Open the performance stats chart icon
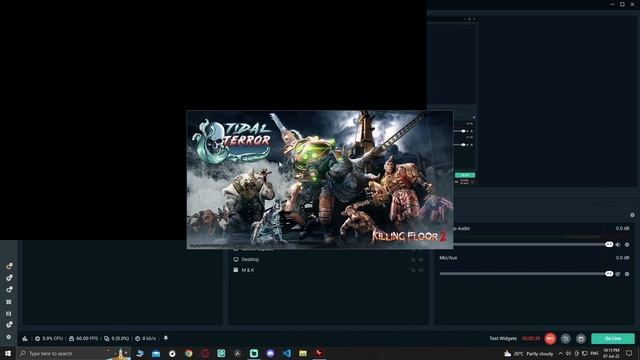 (x=25, y=338)
